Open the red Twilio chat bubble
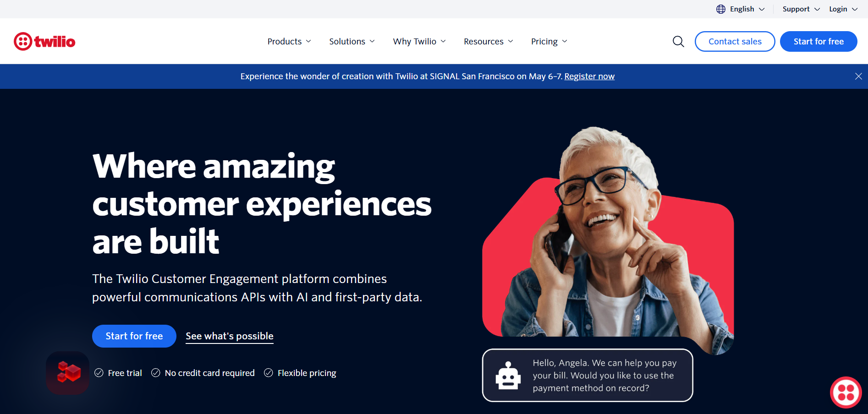868x414 pixels. click(x=846, y=392)
